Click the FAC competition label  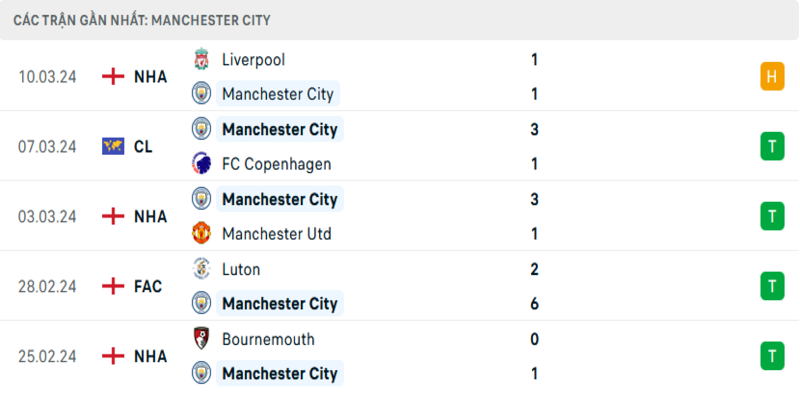(148, 286)
